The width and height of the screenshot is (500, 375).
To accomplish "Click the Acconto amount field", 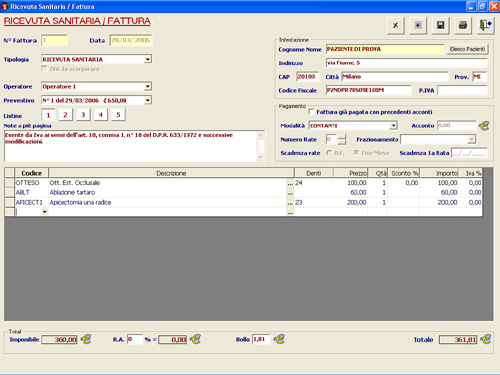I will click(x=457, y=126).
